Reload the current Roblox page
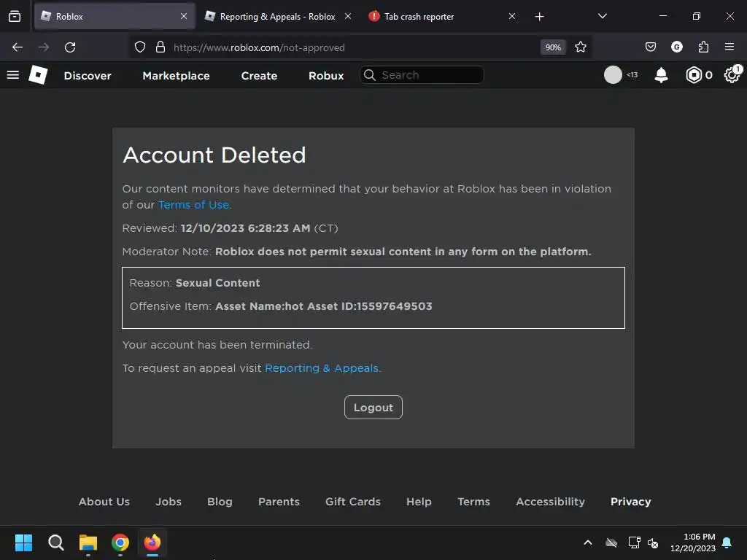The image size is (747, 560). click(x=70, y=47)
